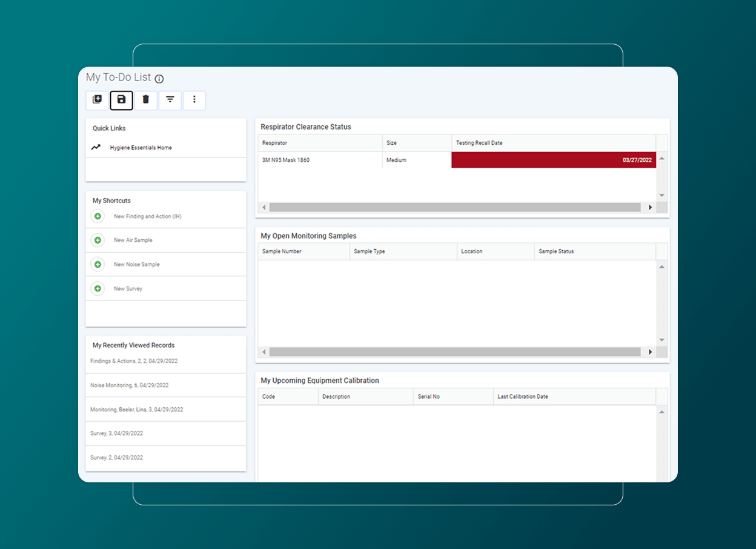This screenshot has width=756, height=549.
Task: Open Noise Monitoring, 6 recent record
Action: 129,385
